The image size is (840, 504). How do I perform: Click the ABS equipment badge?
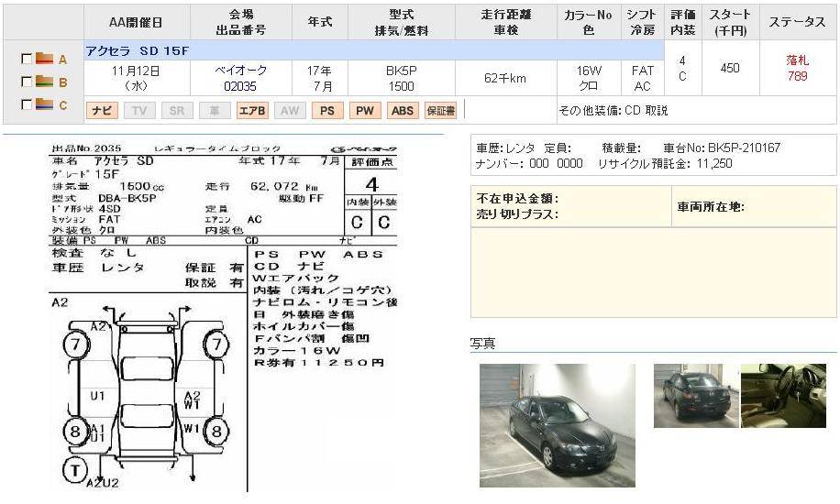(x=403, y=110)
